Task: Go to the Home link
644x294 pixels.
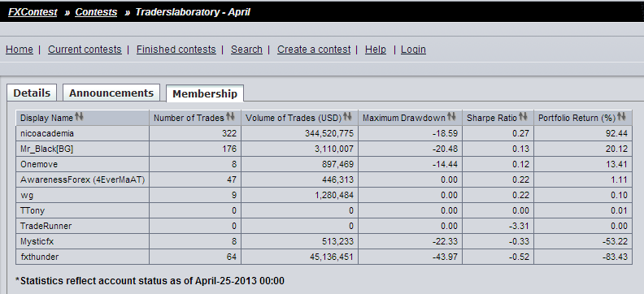Action: [x=20, y=50]
